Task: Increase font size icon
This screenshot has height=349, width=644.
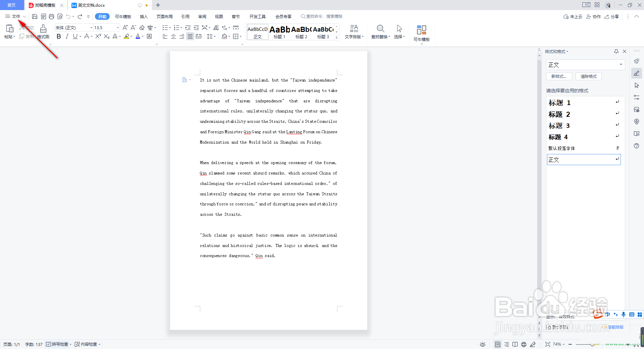Action: (125, 28)
